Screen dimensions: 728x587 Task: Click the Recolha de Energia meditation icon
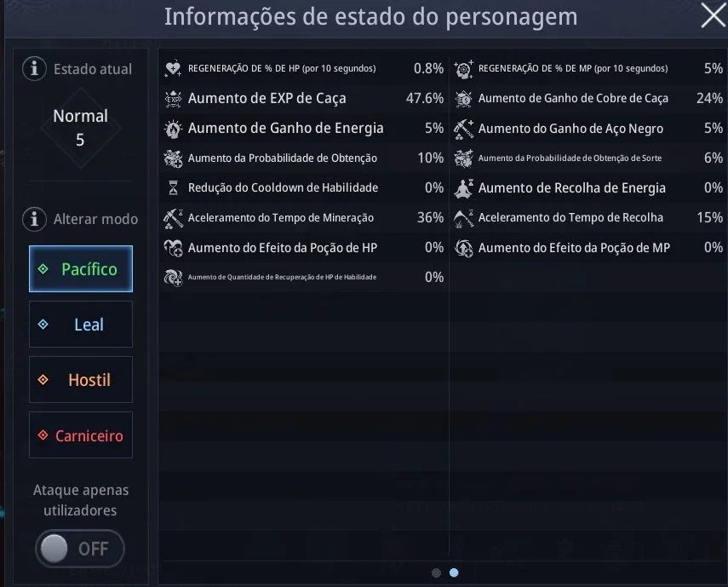(463, 188)
